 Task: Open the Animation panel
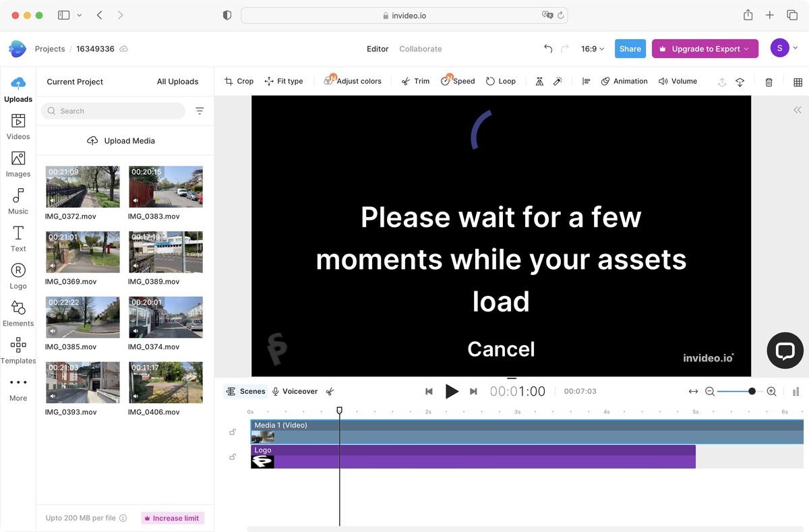click(x=625, y=81)
